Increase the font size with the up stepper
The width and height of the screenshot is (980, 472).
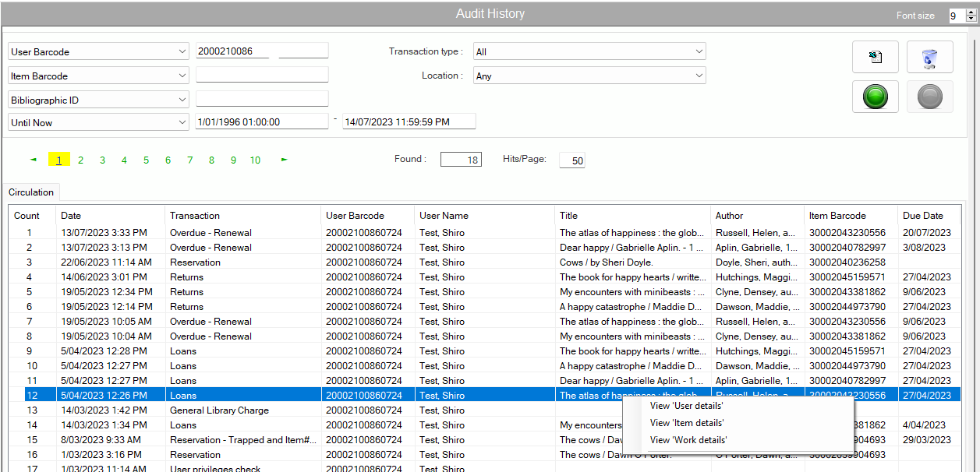coord(971,11)
